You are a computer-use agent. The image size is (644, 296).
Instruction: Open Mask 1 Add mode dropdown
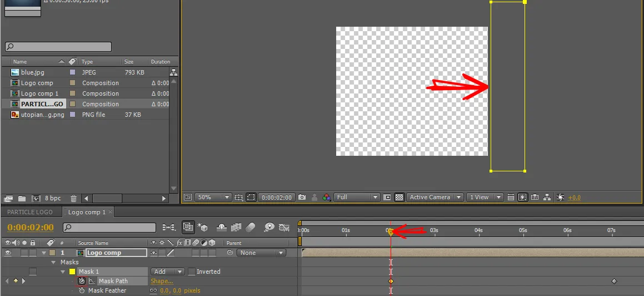tap(168, 272)
